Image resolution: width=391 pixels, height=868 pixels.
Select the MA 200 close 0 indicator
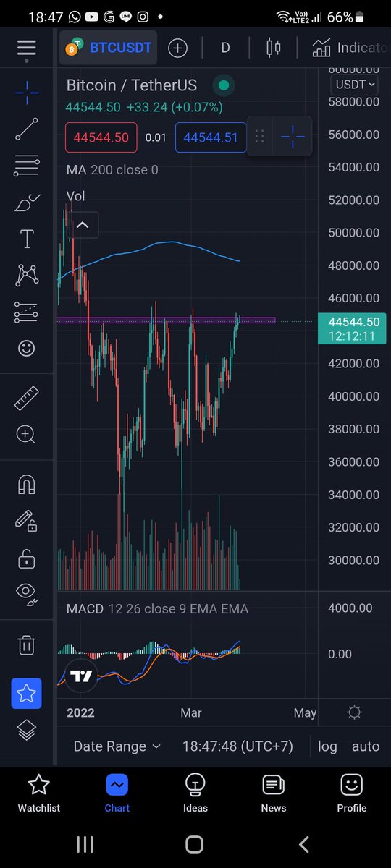pyautogui.click(x=112, y=170)
